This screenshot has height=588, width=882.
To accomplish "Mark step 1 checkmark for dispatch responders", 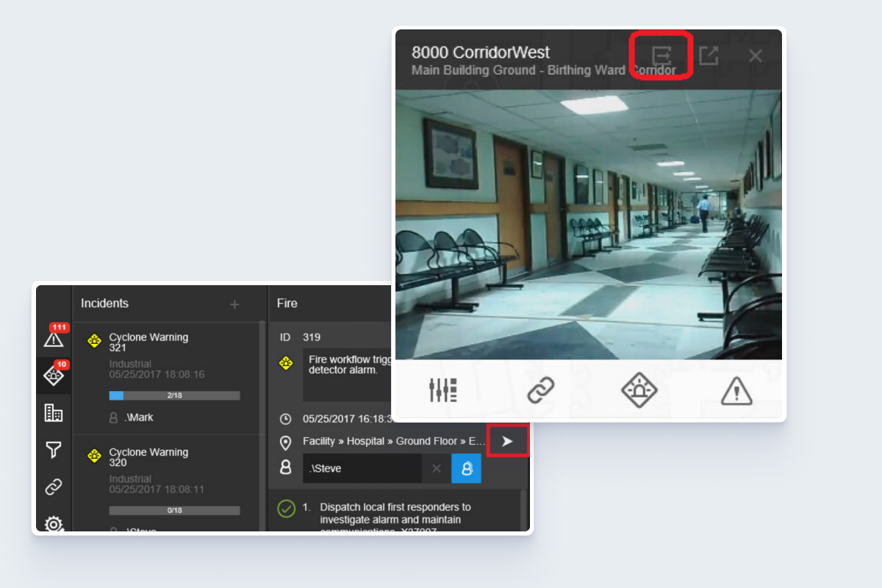I will 286,508.
